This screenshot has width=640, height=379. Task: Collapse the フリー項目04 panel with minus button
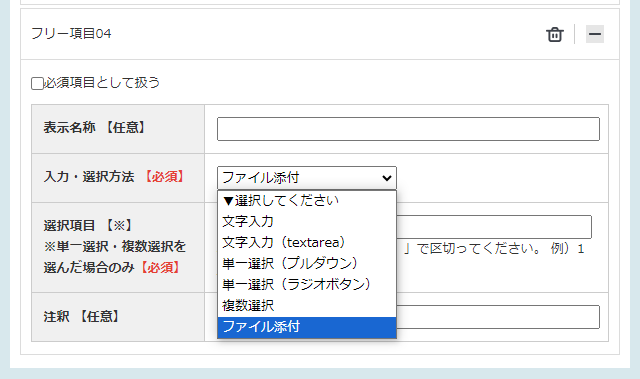click(595, 34)
